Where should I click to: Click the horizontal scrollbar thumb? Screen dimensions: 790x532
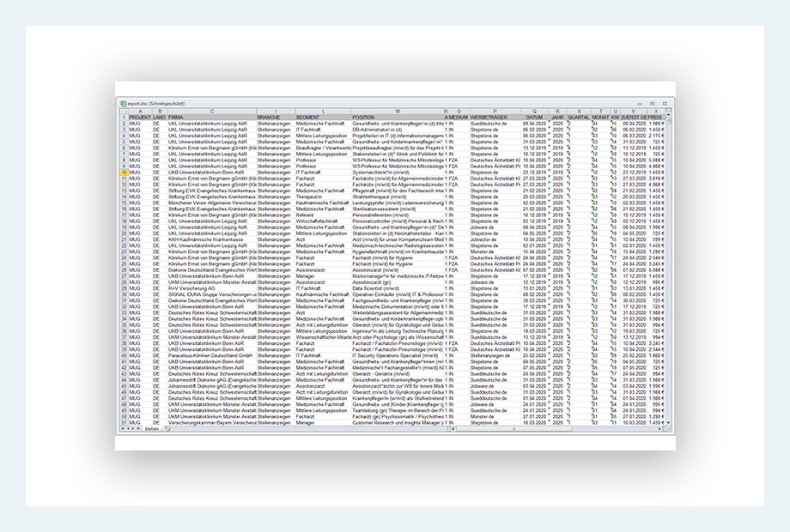513,429
